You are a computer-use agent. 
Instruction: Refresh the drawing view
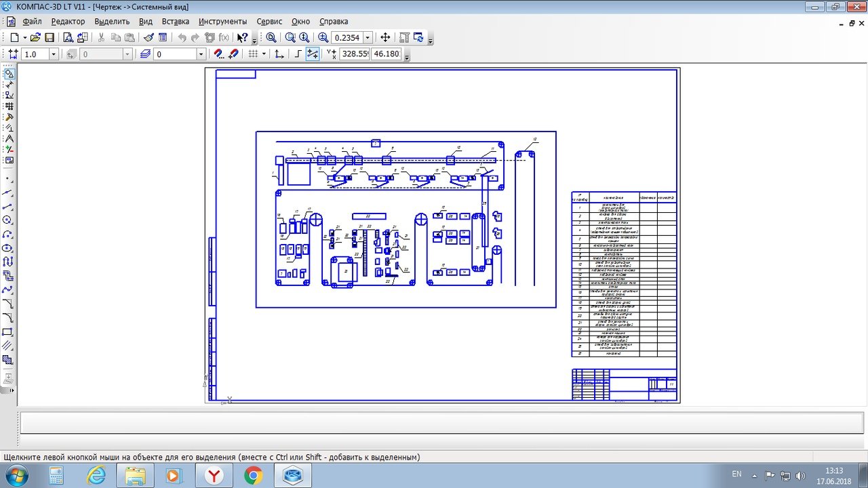click(418, 38)
